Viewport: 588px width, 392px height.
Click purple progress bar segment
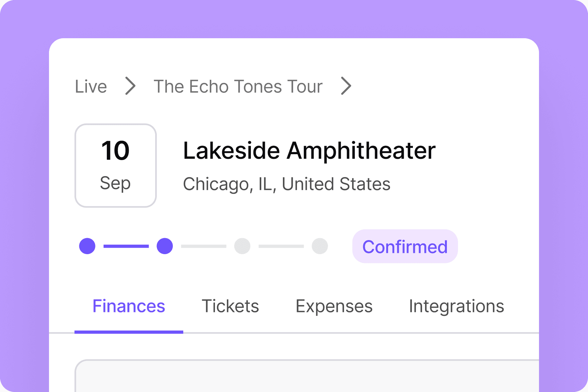126,246
